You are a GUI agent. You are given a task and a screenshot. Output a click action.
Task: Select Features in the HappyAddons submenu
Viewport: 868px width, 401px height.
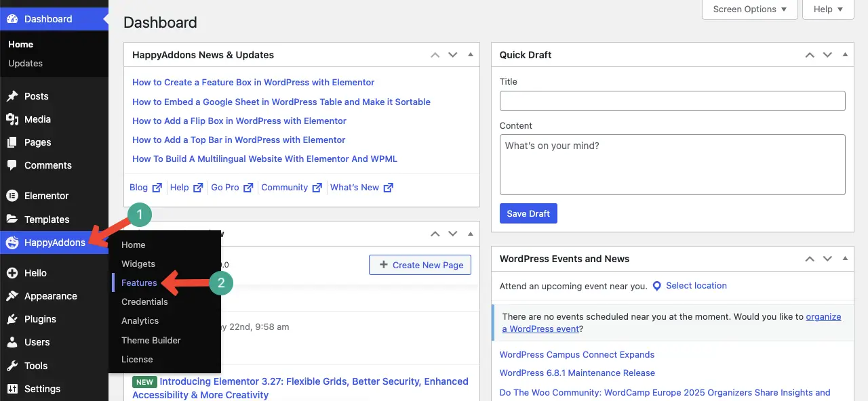tap(139, 282)
